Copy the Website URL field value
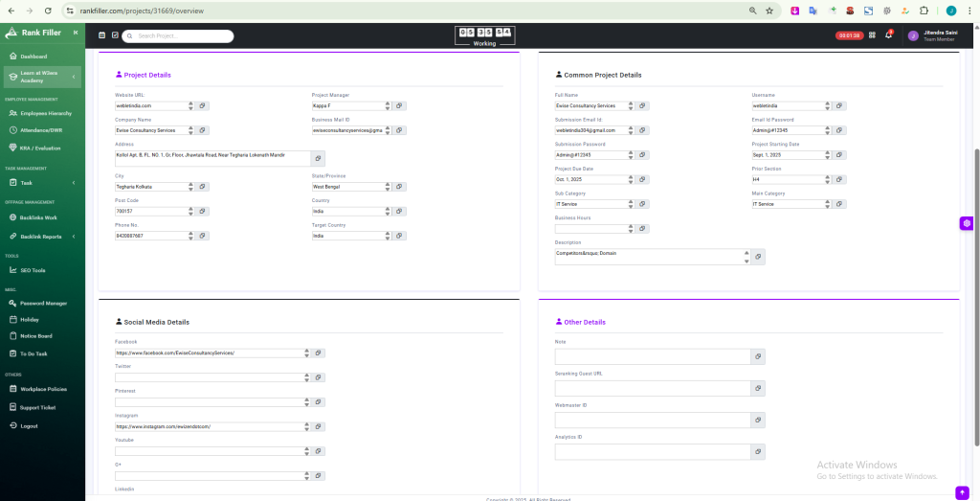This screenshot has height=501, width=980. point(203,105)
